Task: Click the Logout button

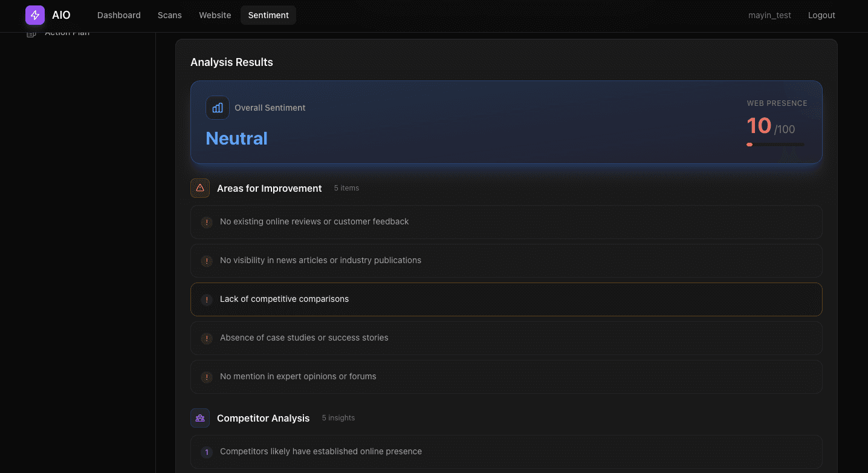Action: click(x=821, y=15)
